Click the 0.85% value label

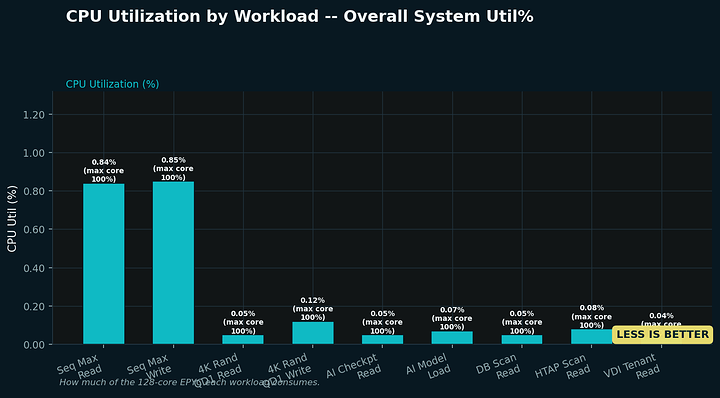click(x=174, y=160)
